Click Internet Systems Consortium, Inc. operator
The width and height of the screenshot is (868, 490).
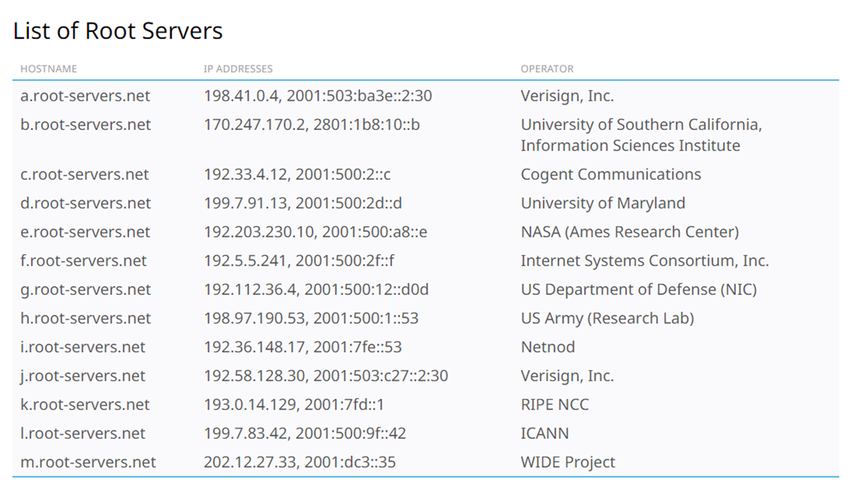coord(645,261)
